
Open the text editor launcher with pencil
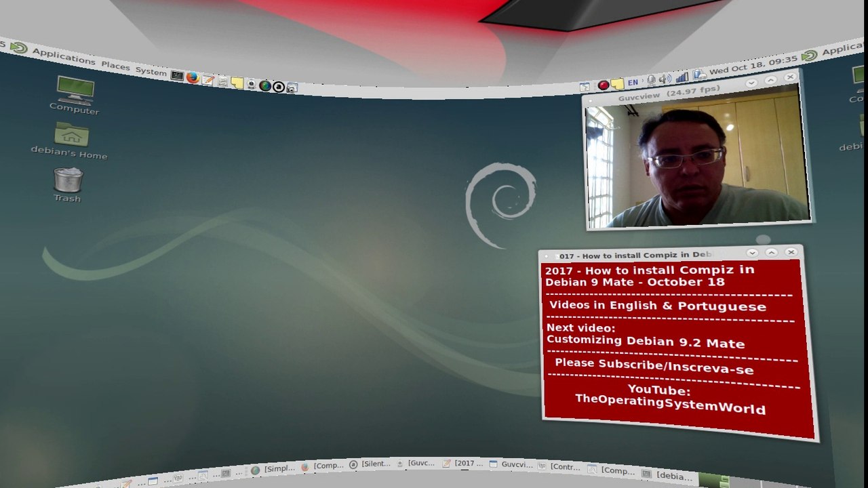point(208,79)
